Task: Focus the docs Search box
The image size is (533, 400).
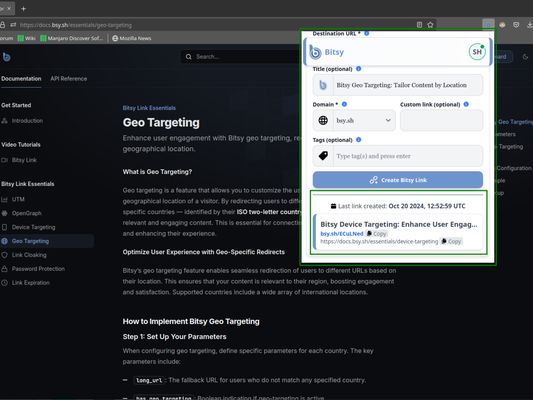Action: tap(240, 57)
